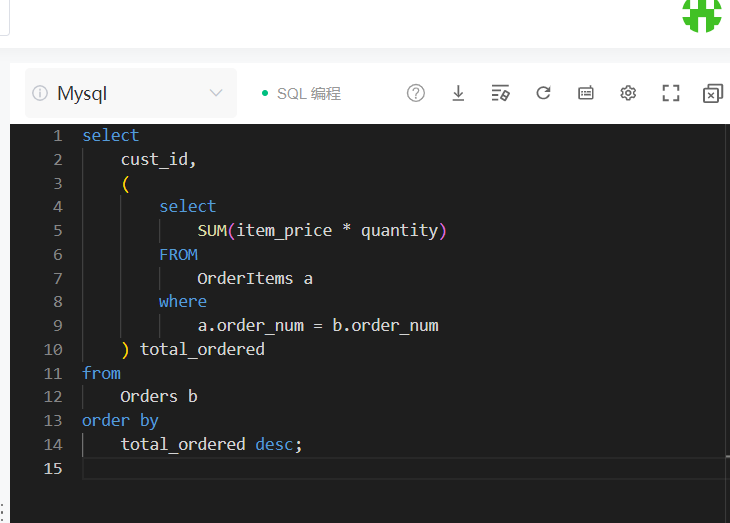
Task: Click the reset code refresh icon
Action: (x=543, y=93)
